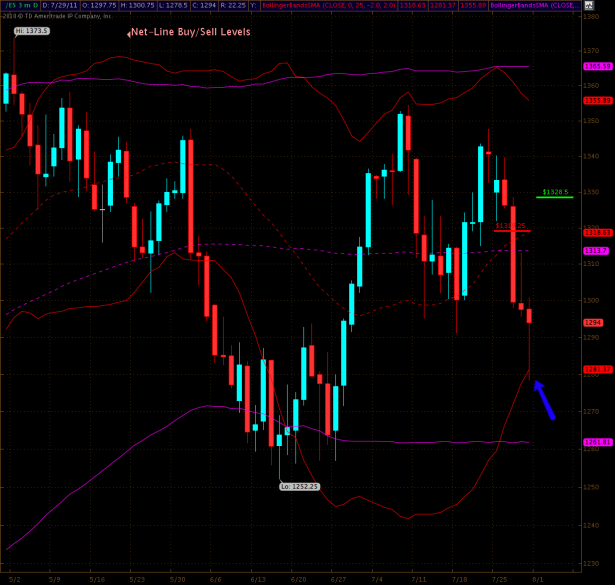Click the magenta 1261.81 price axis tag

[x=597, y=441]
